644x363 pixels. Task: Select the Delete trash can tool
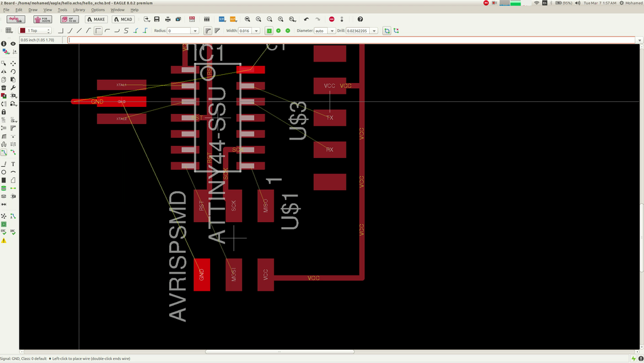4,87
